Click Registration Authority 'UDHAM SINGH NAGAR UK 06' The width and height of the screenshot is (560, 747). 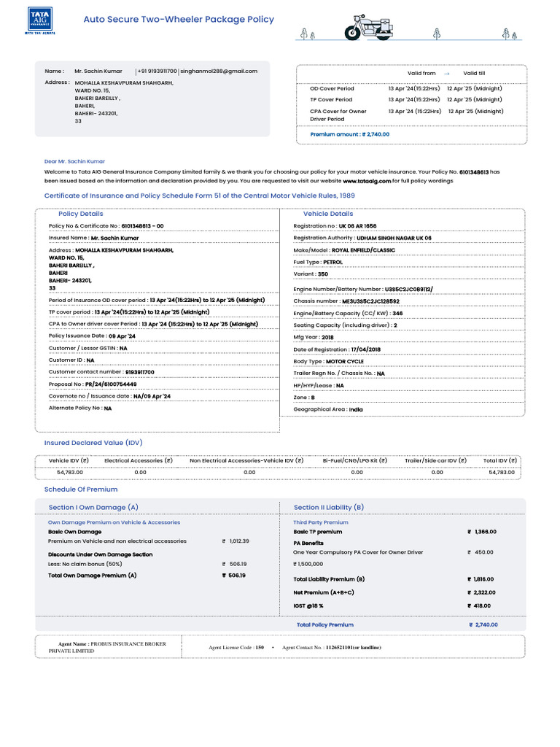click(x=394, y=239)
